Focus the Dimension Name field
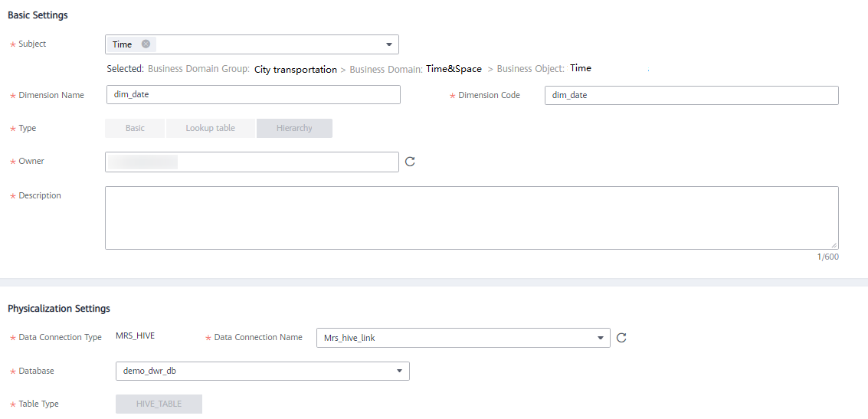This screenshot has width=868, height=419. click(x=254, y=95)
